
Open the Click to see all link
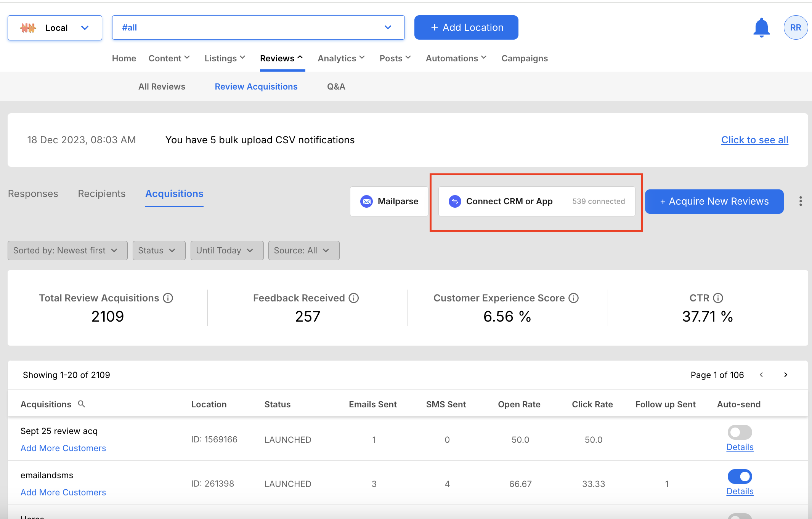point(754,140)
